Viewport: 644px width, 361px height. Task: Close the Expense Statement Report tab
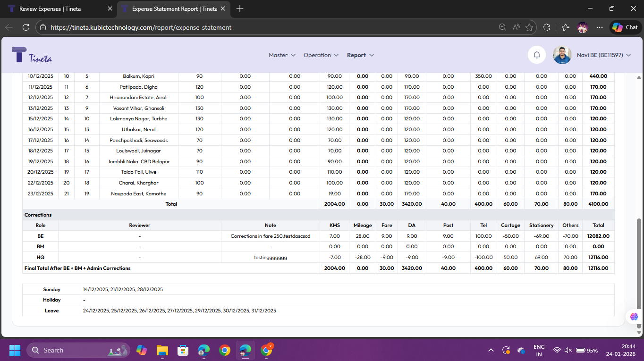tap(223, 8)
